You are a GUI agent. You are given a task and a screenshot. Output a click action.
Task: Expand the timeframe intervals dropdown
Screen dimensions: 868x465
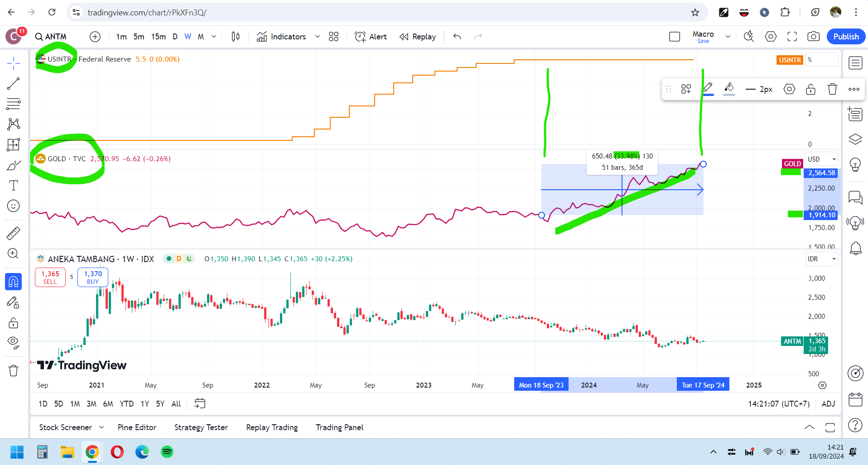[x=214, y=37]
